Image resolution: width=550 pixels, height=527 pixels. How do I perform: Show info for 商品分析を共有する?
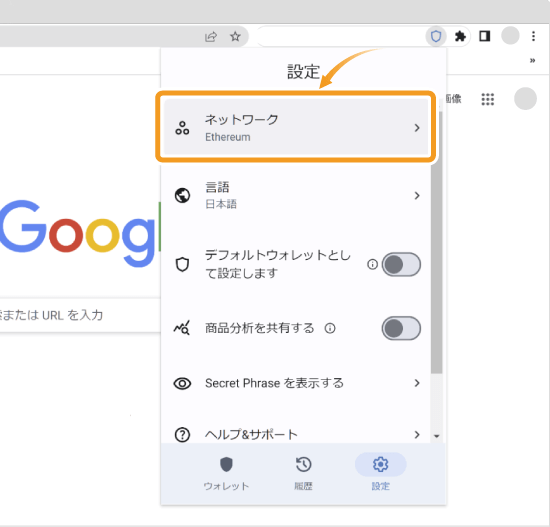[x=330, y=328]
